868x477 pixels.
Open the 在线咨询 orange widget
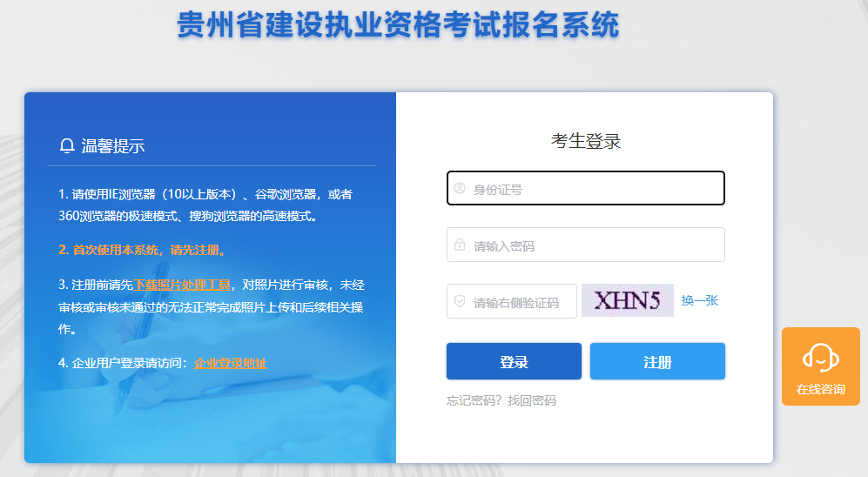820,366
